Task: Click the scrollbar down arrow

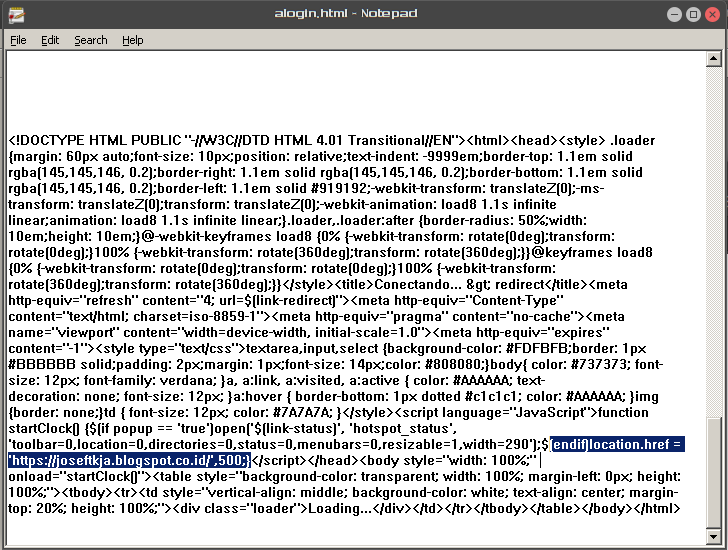Action: (713, 537)
